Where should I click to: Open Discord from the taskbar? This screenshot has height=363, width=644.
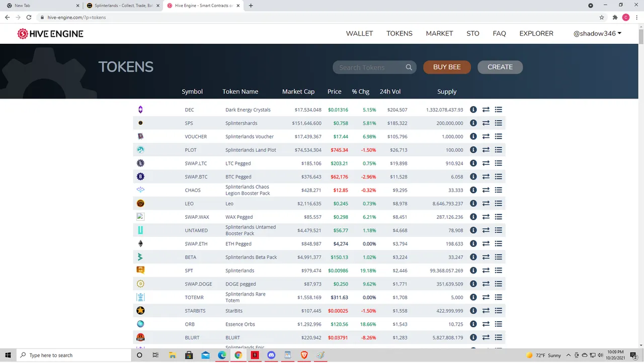click(x=272, y=355)
